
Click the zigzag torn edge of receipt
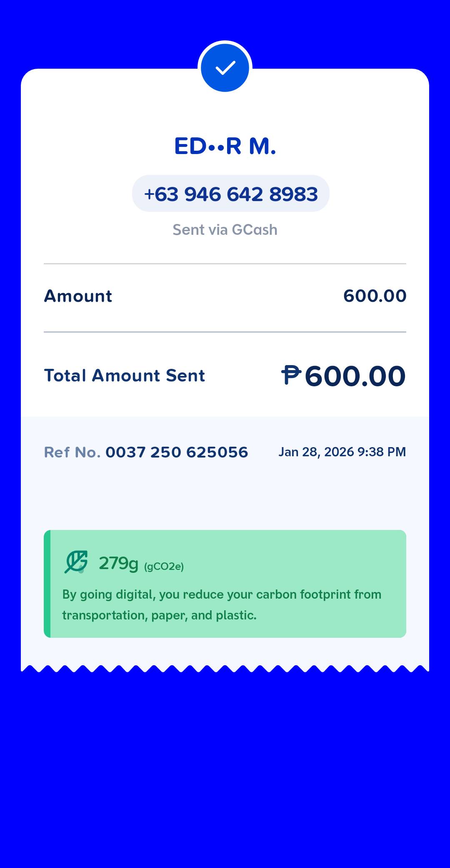point(225,668)
